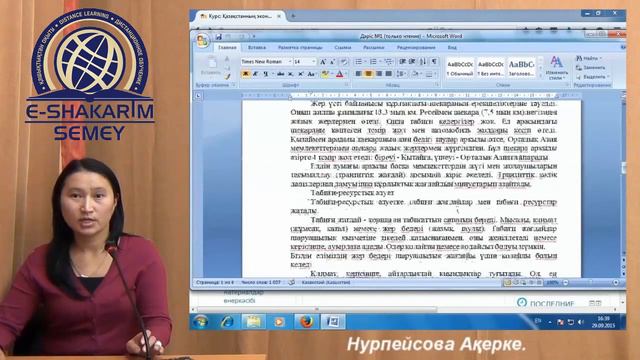Apply Заголовок heading style
640x360 pixels.
pos(521,68)
